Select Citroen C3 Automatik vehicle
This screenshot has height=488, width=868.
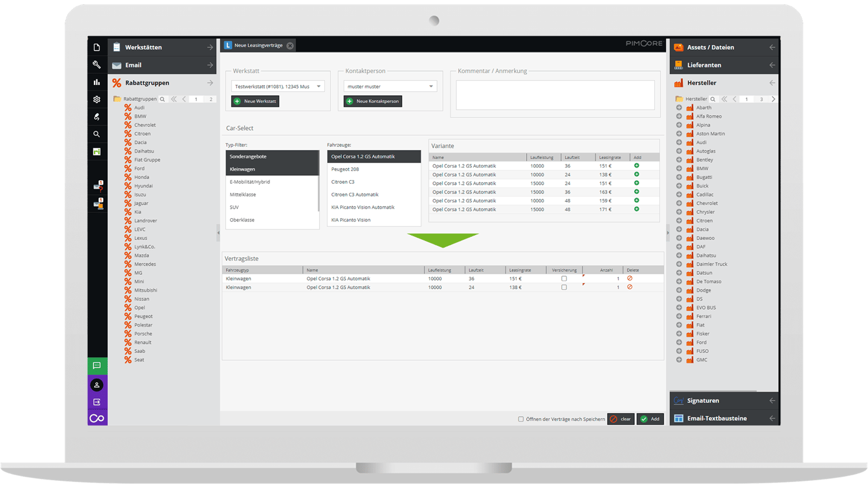click(x=374, y=195)
